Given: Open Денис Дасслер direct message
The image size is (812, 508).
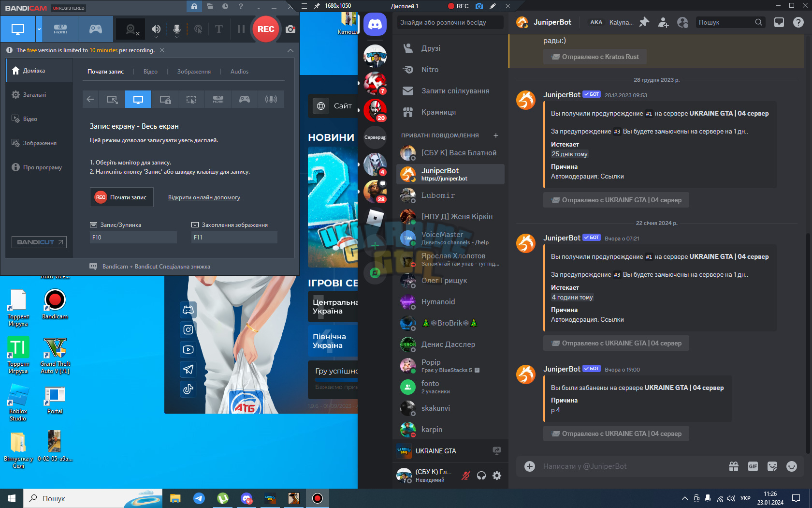Looking at the screenshot, I should (450, 344).
